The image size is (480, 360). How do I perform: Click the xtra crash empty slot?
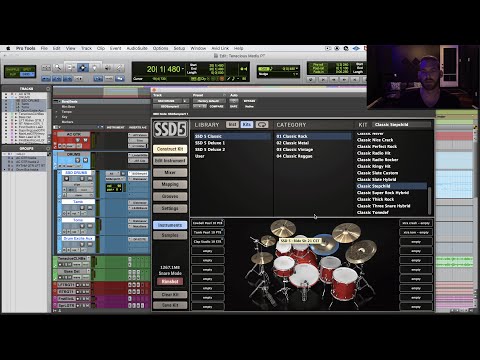[x=416, y=223]
